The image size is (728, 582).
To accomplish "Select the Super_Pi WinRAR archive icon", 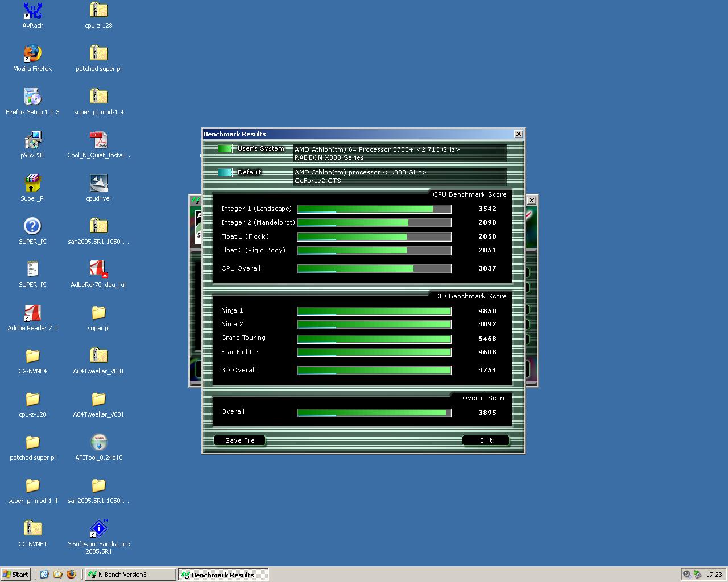I will point(32,184).
